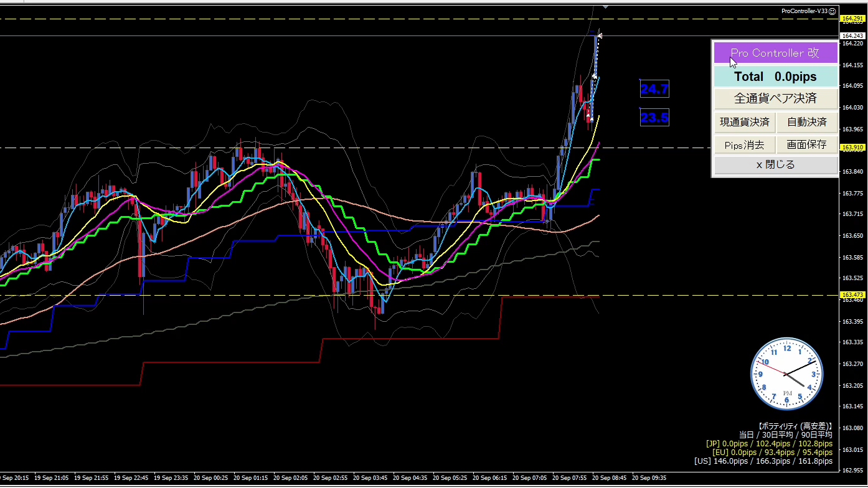This screenshot has width=868, height=488.
Task: Select the 164.243 current price tag
Action: click(852, 35)
